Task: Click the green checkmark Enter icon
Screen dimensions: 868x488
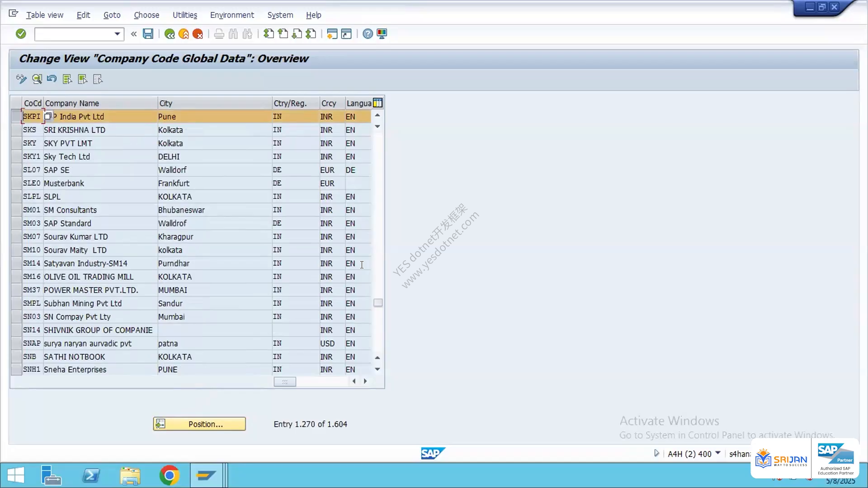Action: [21, 34]
